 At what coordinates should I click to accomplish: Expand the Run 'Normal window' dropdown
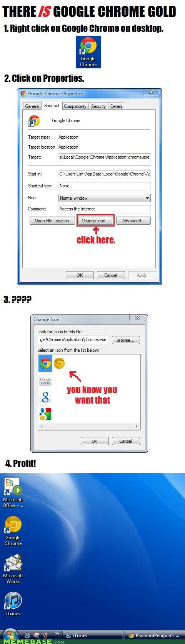tap(104, 198)
